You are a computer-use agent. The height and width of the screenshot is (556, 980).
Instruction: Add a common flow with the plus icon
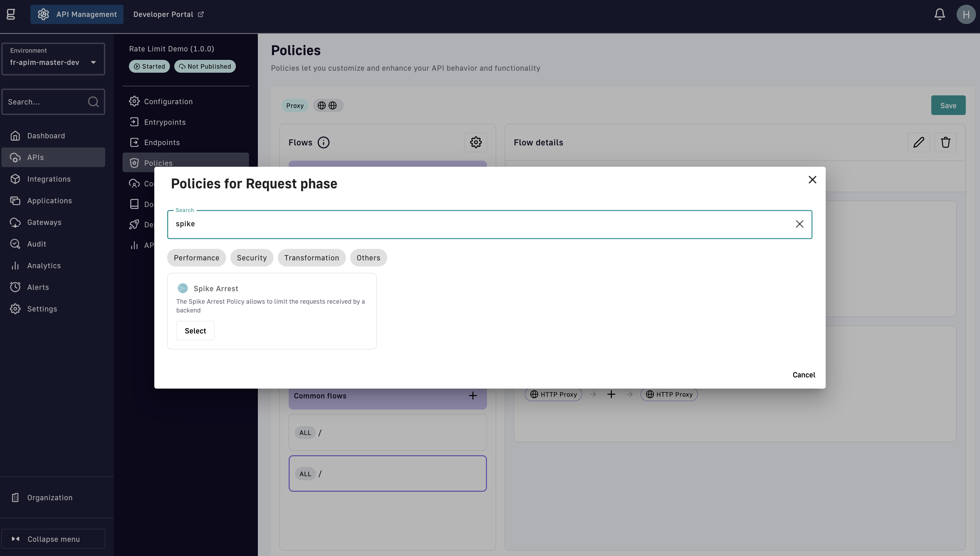click(x=473, y=396)
